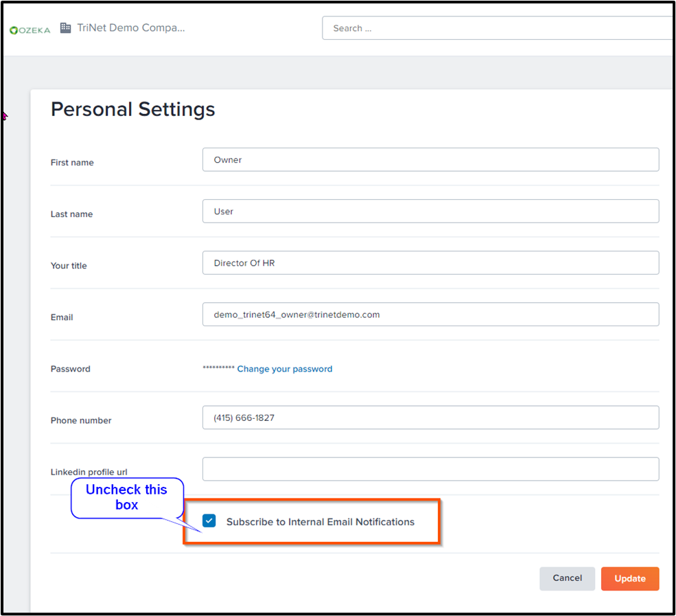Edit the First name field
676x616 pixels.
tap(431, 159)
